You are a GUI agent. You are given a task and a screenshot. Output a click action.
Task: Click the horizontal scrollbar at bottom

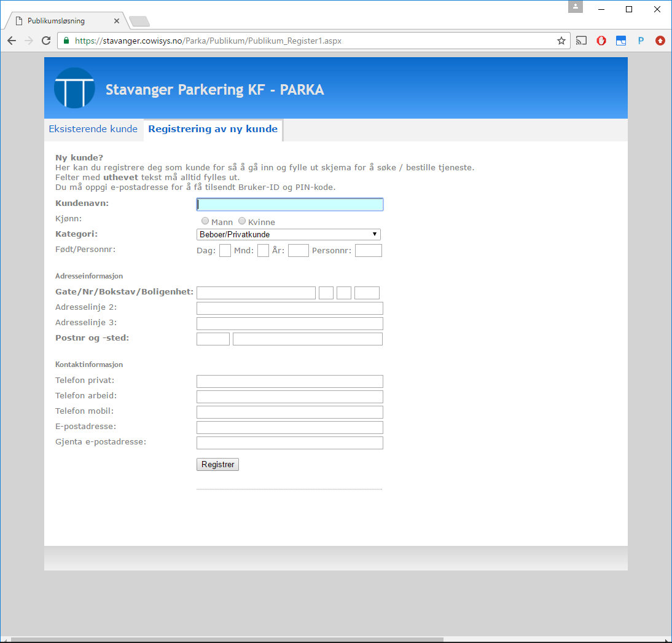coord(227,639)
